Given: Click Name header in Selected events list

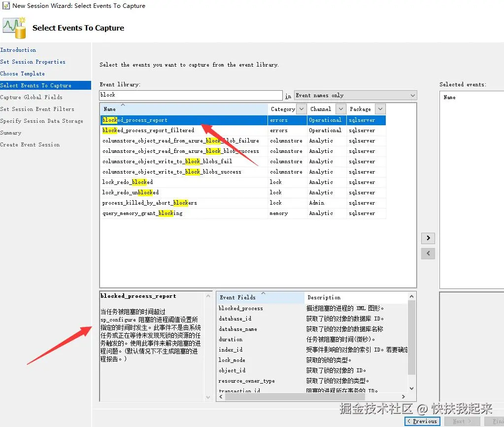Looking at the screenshot, I should tap(449, 97).
